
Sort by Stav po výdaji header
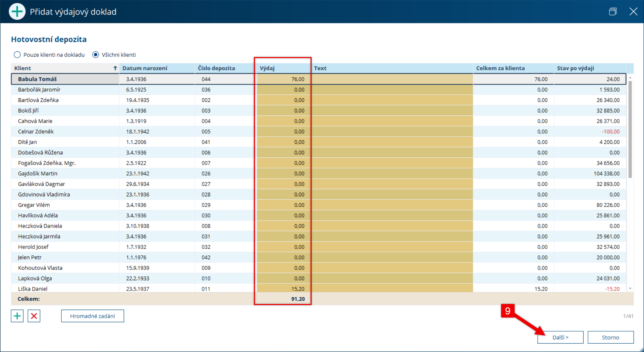[590, 68]
